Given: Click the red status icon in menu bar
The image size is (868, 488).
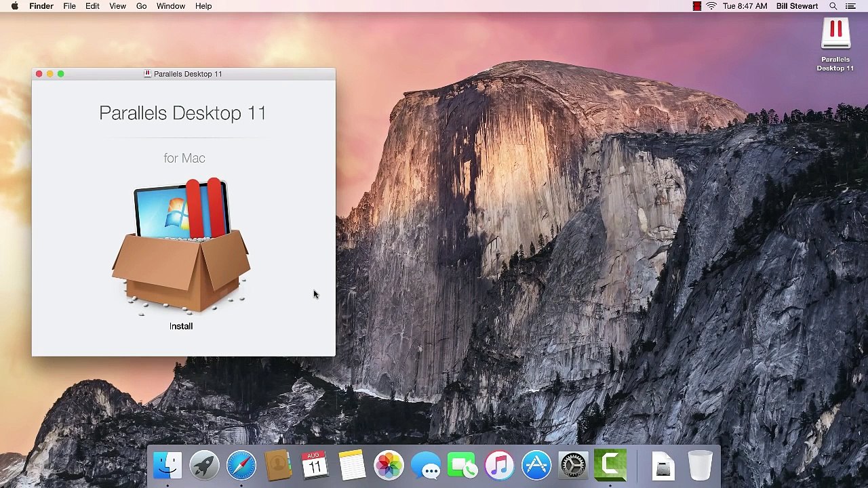Looking at the screenshot, I should pyautogui.click(x=696, y=6).
